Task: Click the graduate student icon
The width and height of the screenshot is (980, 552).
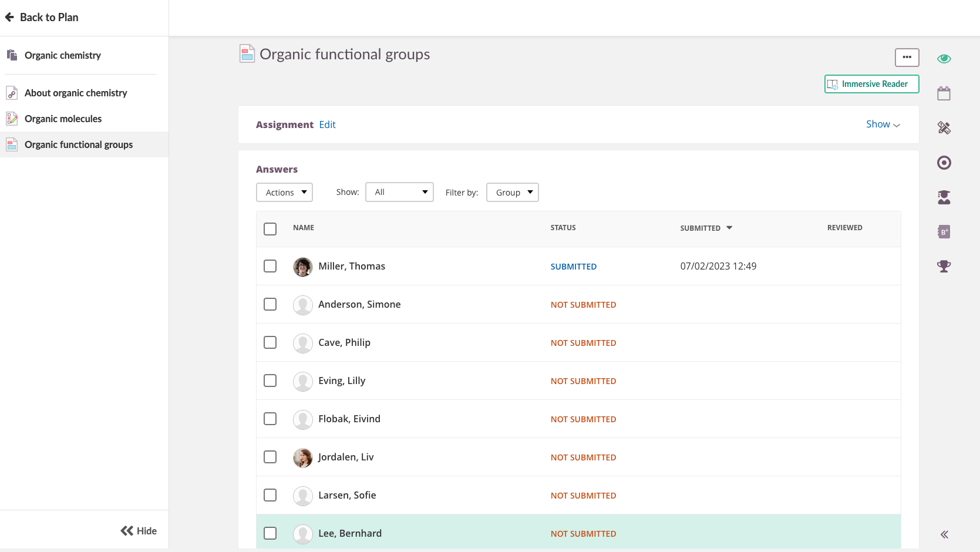Action: point(944,197)
